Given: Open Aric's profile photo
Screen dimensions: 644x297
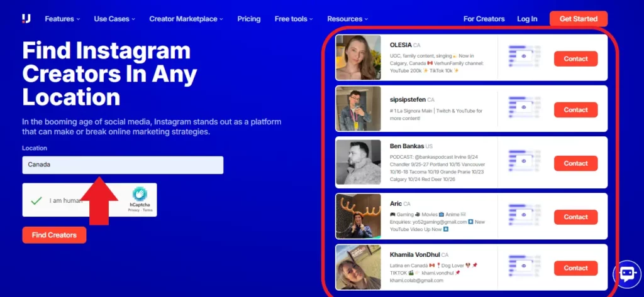Looking at the screenshot, I should pyautogui.click(x=358, y=216).
